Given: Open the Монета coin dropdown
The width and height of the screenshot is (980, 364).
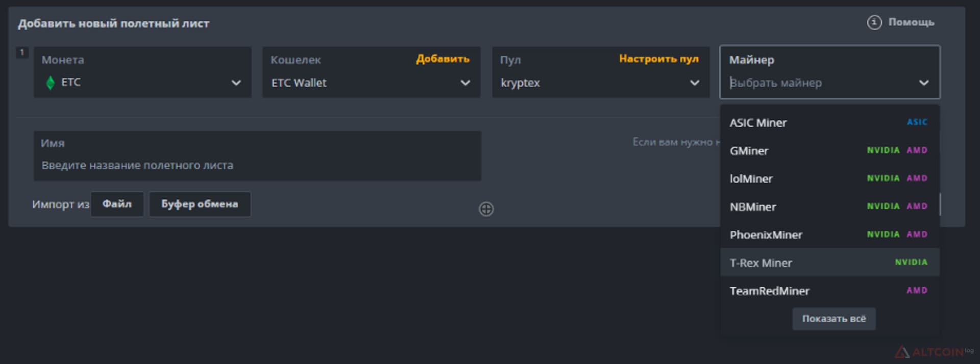Looking at the screenshot, I should (x=142, y=72).
